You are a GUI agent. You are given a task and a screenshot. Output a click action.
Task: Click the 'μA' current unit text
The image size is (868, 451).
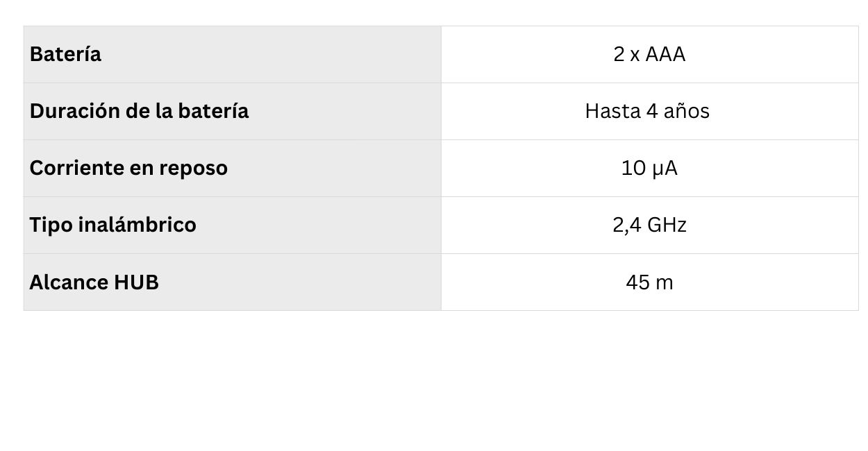coord(665,168)
